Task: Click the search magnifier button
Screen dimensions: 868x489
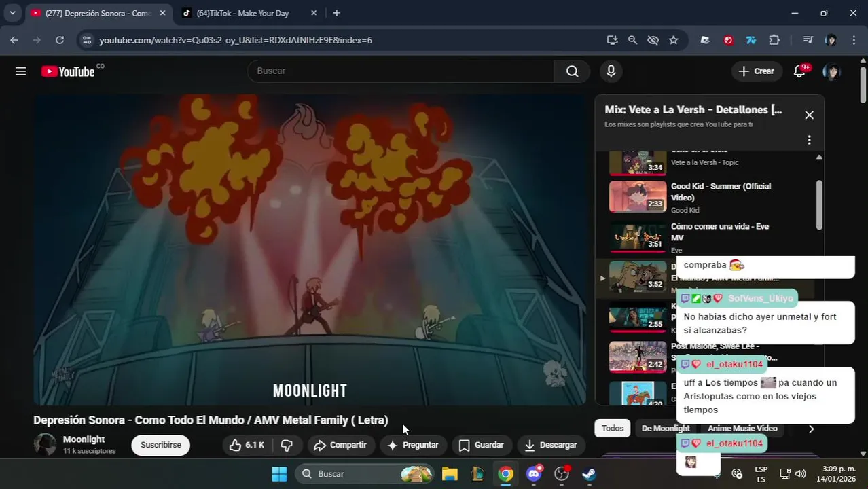Action: [573, 71]
